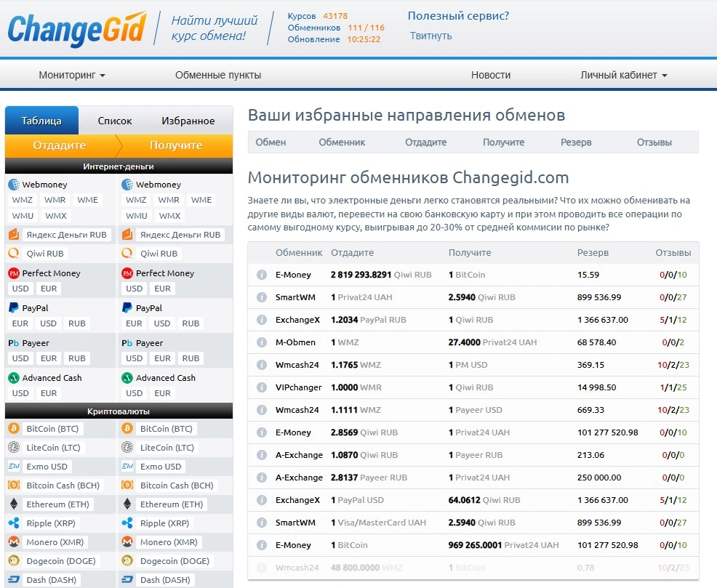The width and height of the screenshot is (717, 588).
Task: Open info icon for ExchangeX PayPal USD row
Action: pyautogui.click(x=262, y=500)
